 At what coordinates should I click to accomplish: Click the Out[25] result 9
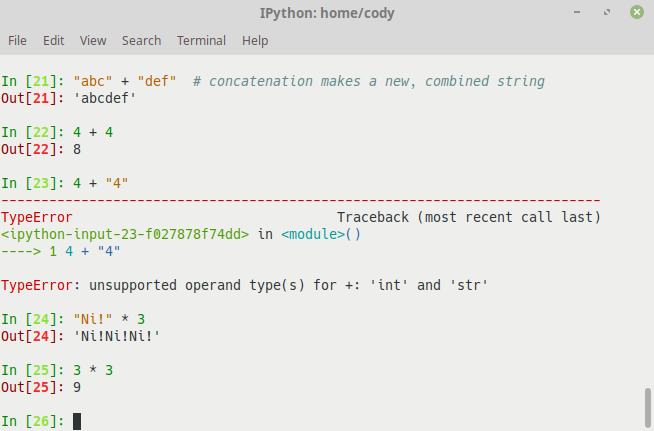(x=77, y=387)
